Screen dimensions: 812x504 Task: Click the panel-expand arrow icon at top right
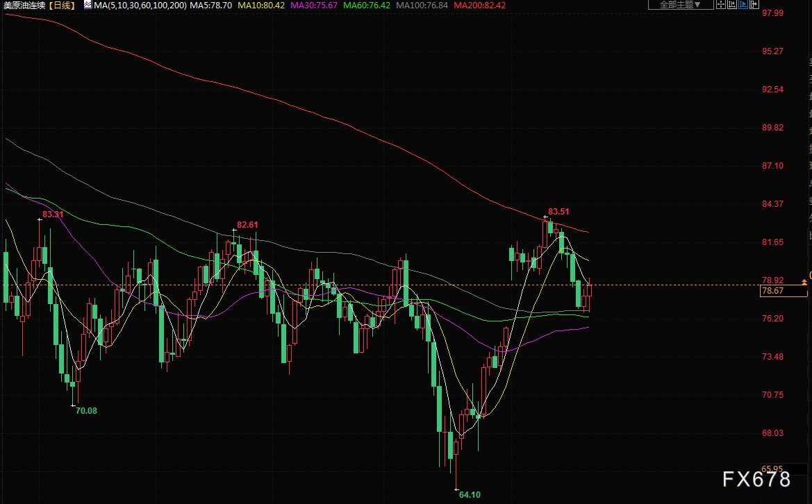click(x=754, y=5)
